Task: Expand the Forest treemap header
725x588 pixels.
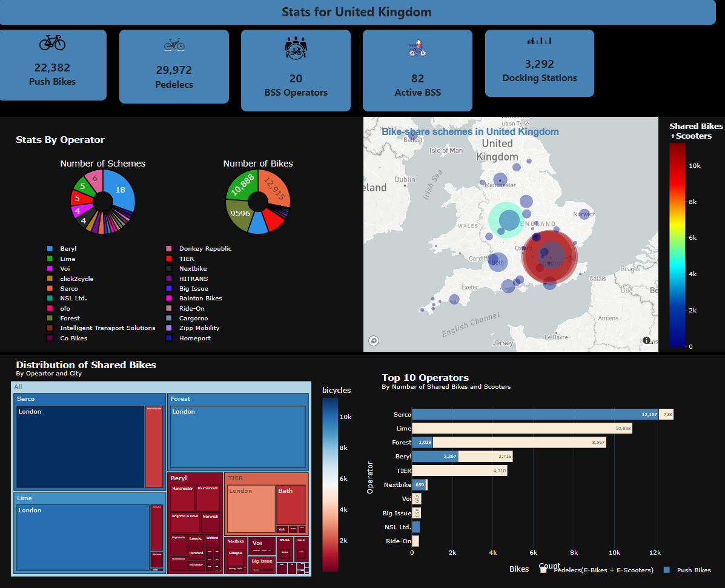Action: tap(237, 399)
